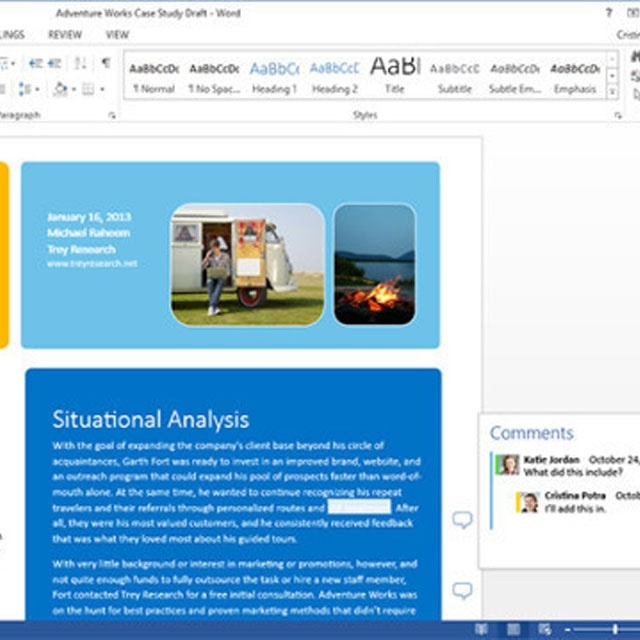Switch to Print Layout view
This screenshot has height=640, width=640.
[512, 629]
